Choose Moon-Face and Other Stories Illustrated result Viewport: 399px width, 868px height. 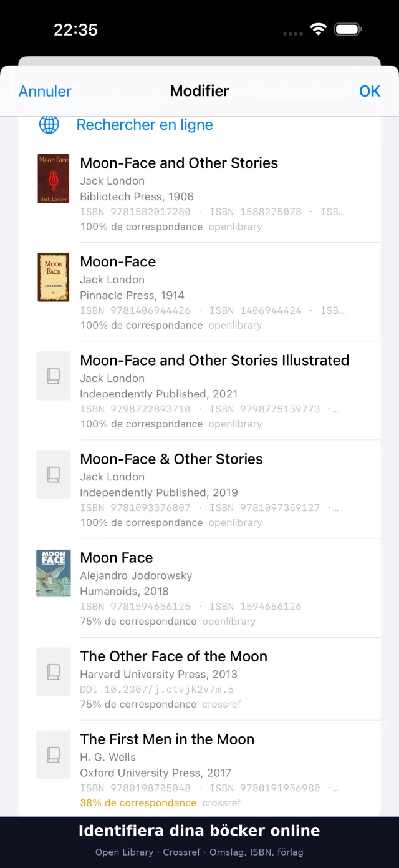point(199,391)
